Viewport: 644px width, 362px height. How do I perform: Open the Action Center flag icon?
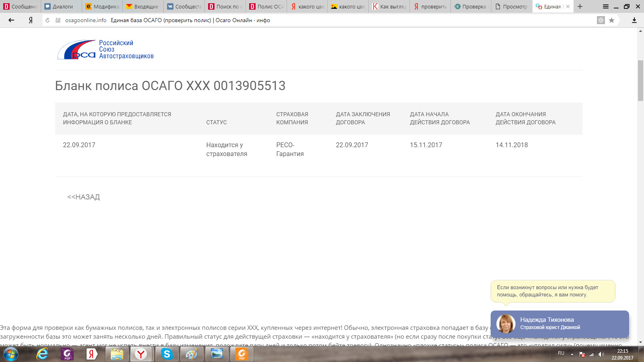[x=582, y=354]
